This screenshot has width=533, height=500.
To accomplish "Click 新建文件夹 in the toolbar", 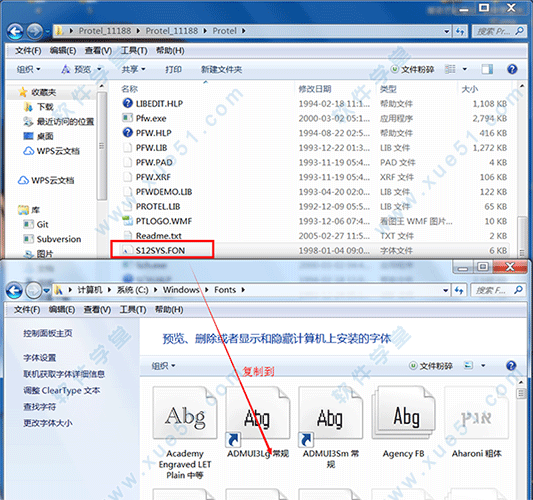I will 221,69.
